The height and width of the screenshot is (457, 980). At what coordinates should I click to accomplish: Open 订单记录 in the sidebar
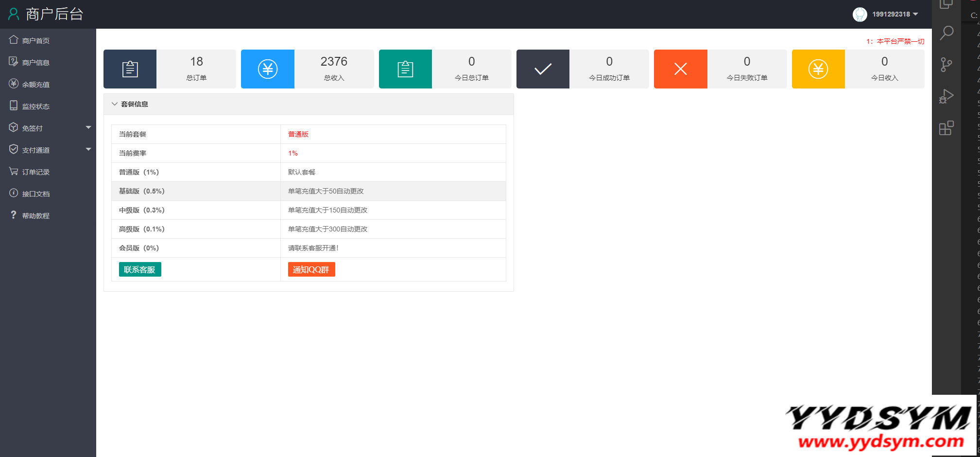pos(35,172)
